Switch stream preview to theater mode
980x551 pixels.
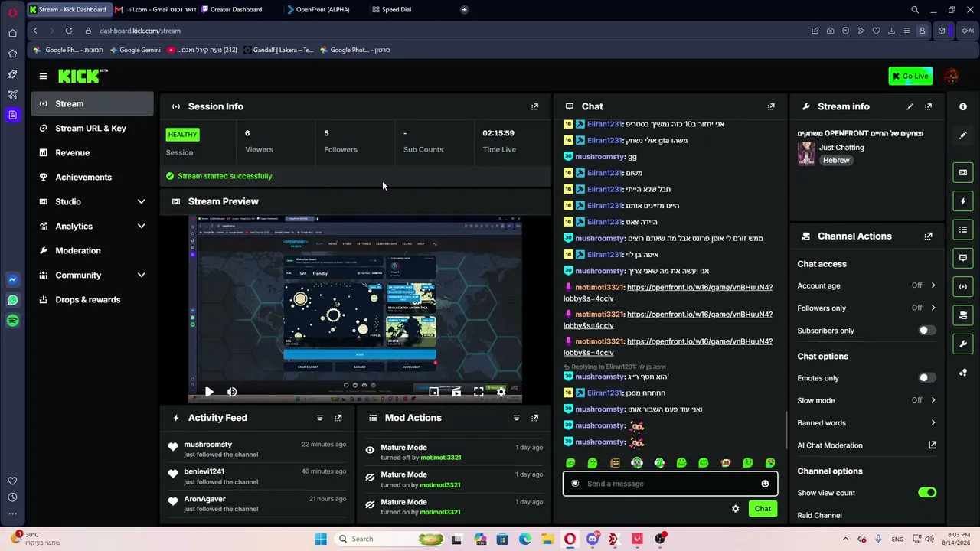pos(456,392)
